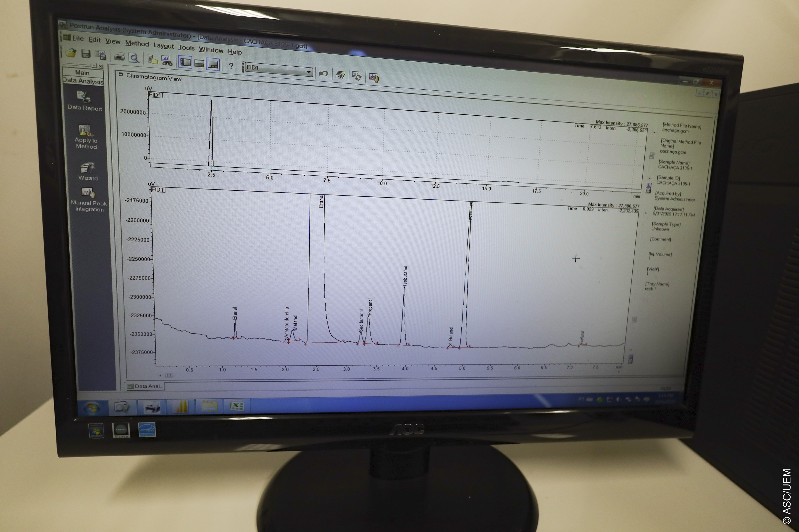
Task: Open Print Preview magnifier icon
Action: coord(134,58)
